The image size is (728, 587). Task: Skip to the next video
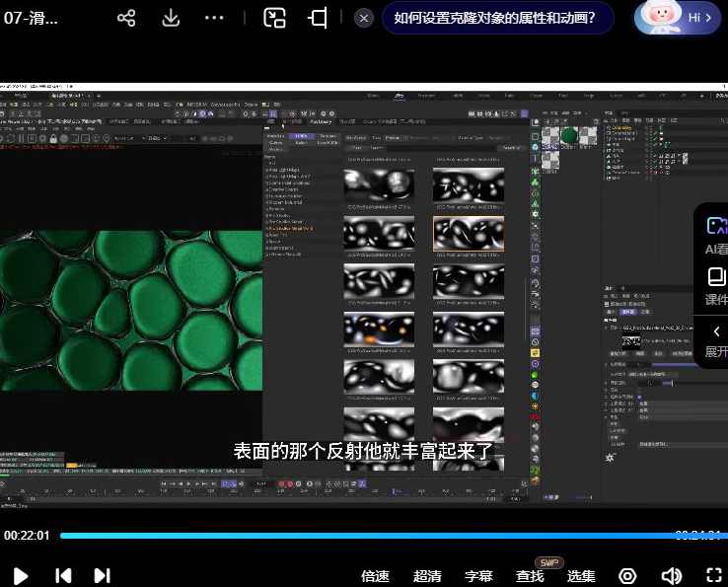pos(103,576)
